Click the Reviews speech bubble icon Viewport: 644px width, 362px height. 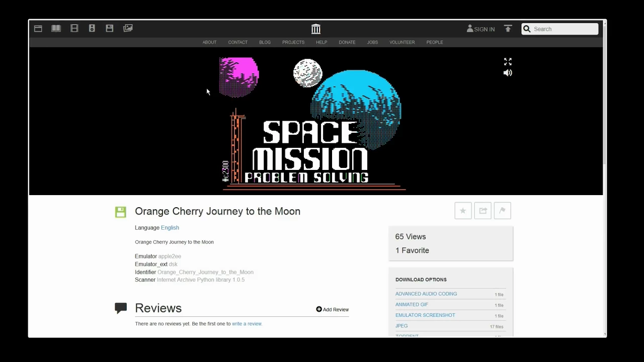coord(120,308)
